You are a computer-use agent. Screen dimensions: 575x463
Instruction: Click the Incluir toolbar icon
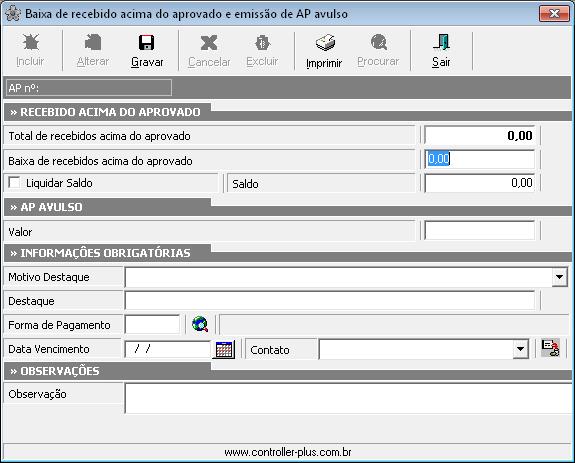[30, 42]
